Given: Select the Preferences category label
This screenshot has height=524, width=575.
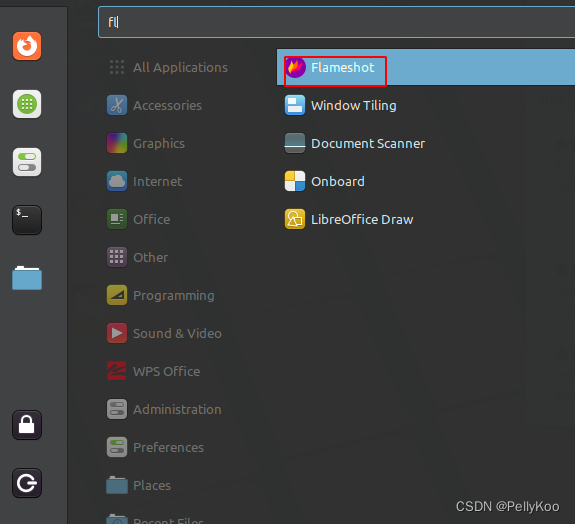Looking at the screenshot, I should coord(168,447).
